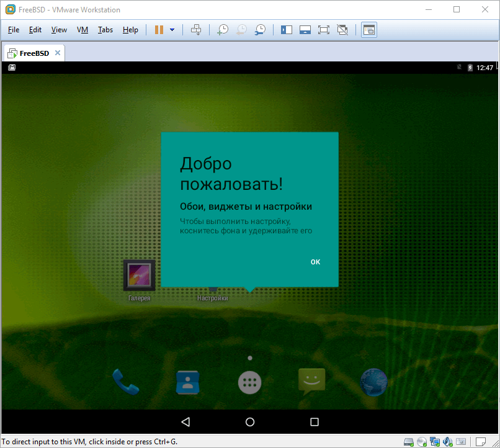This screenshot has height=448, width=500.
Task: Send Ctrl+Alt+Del to the VM
Action: click(196, 30)
